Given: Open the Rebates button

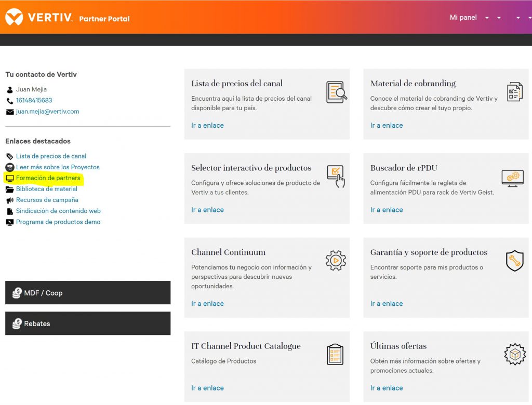Looking at the screenshot, I should (88, 323).
